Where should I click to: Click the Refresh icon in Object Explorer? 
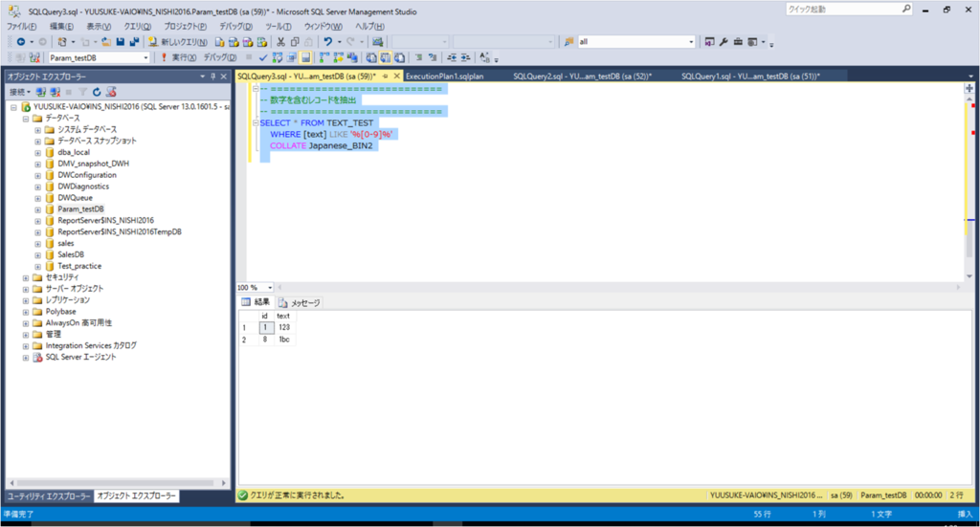tap(97, 92)
